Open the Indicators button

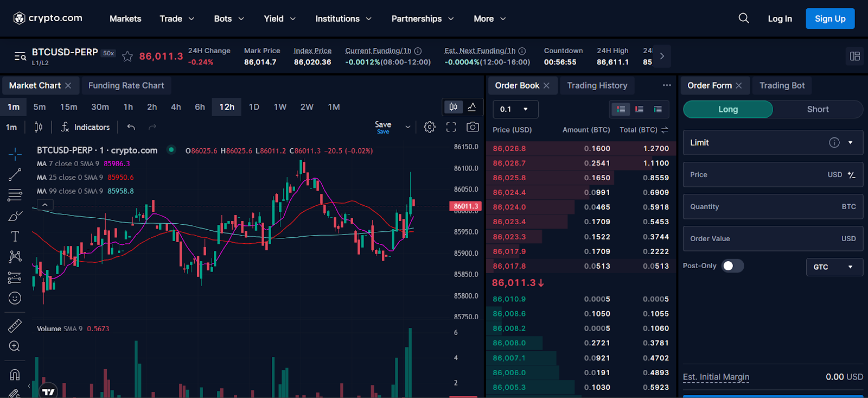[85, 127]
